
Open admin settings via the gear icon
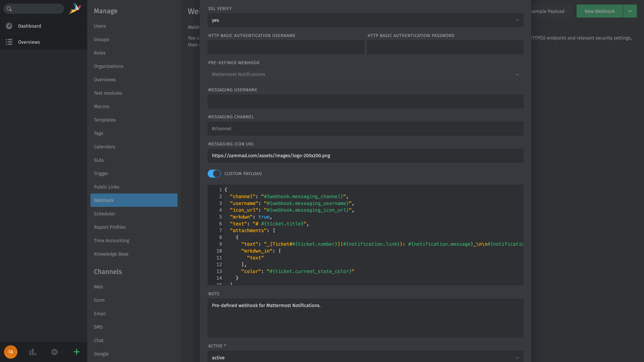[54, 352]
